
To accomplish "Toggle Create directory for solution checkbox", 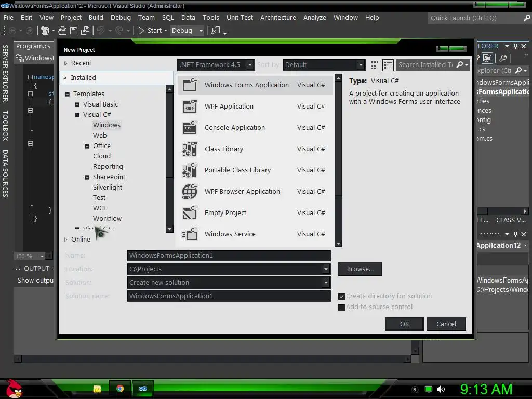I will coord(342,296).
